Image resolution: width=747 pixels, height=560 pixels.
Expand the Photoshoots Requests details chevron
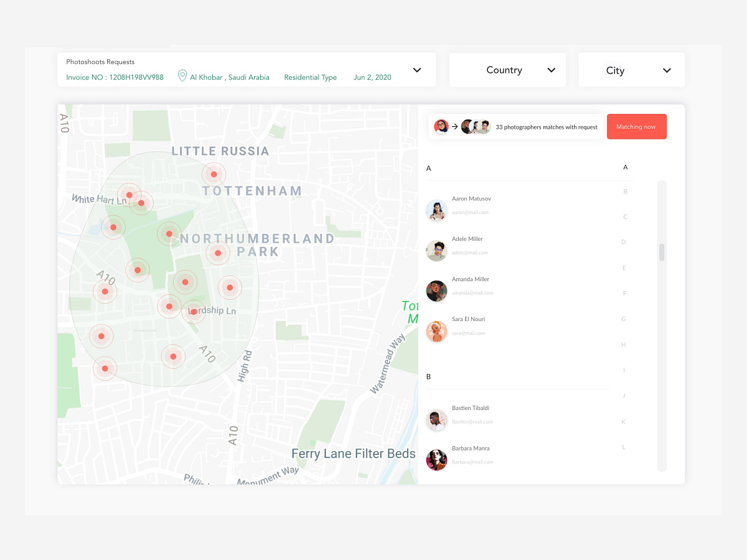click(x=416, y=70)
